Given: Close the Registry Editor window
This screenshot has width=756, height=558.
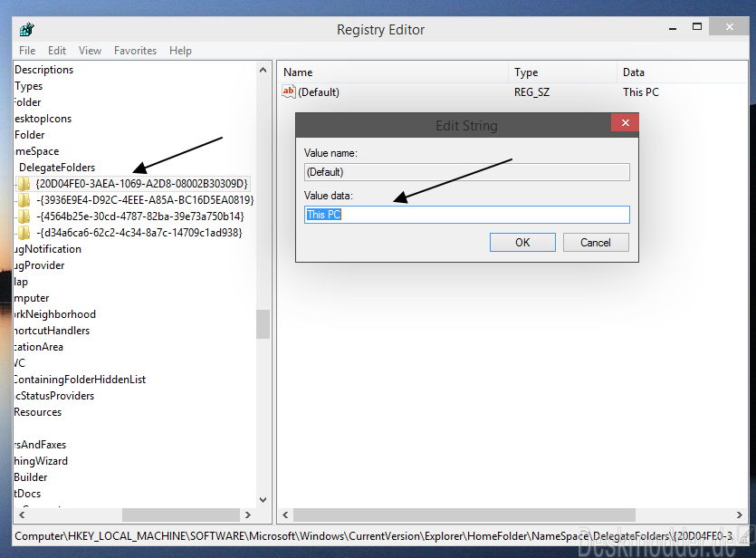Looking at the screenshot, I should (729, 27).
